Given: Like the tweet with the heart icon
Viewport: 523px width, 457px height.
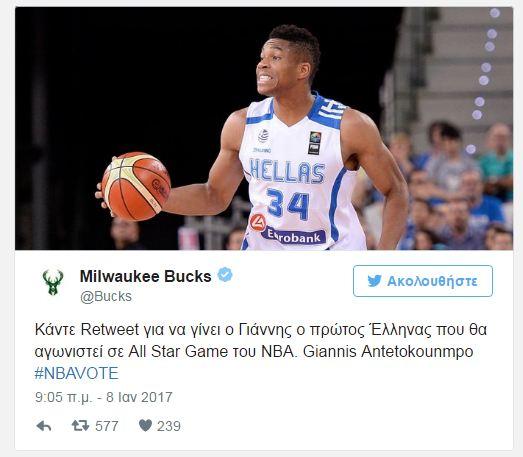Looking at the screenshot, I should pos(145,425).
